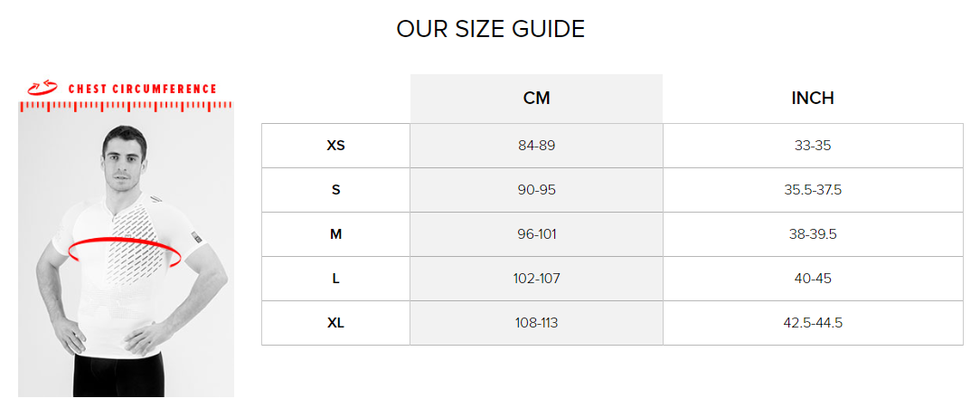Click the 42.5-44.5 inch cell
The image size is (980, 408).
tap(813, 324)
